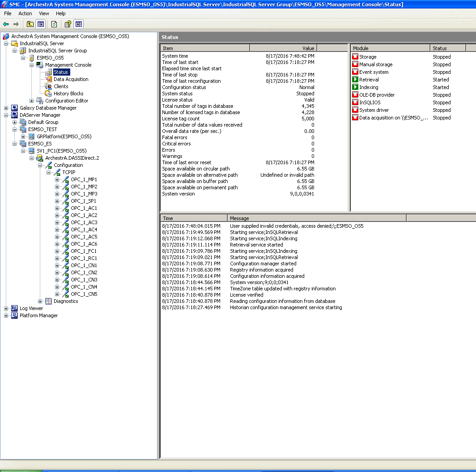Expand the Configuration Editor node

31,101
